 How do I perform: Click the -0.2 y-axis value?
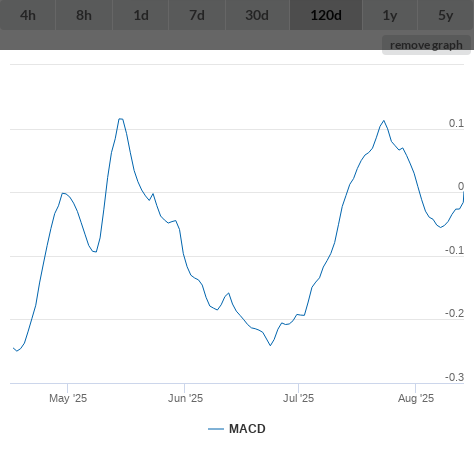(455, 313)
